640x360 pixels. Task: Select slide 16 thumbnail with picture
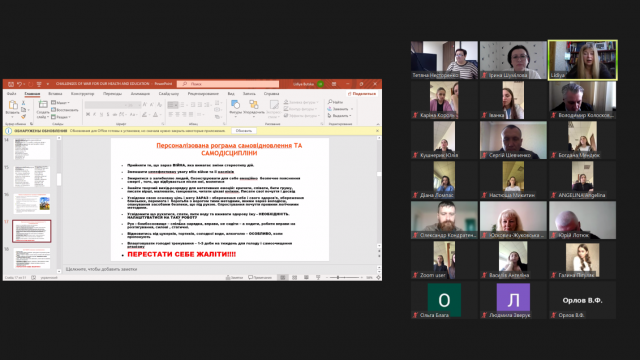[x=32, y=204]
